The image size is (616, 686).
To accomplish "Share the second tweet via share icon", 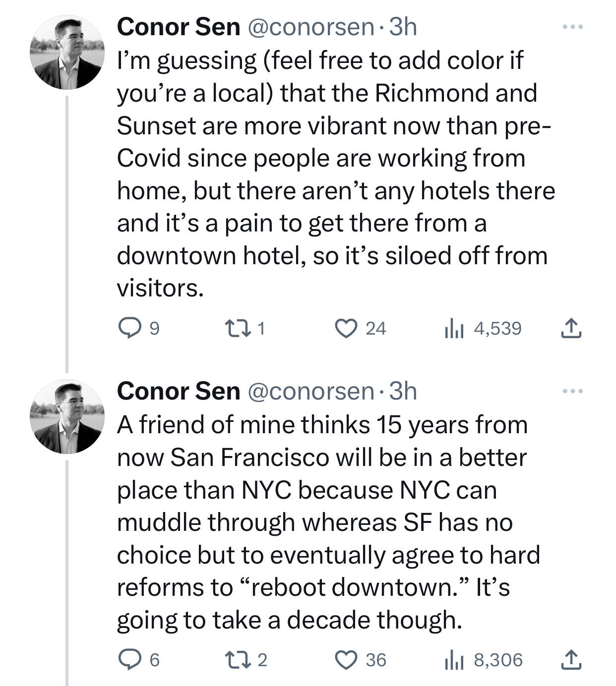I will [571, 660].
